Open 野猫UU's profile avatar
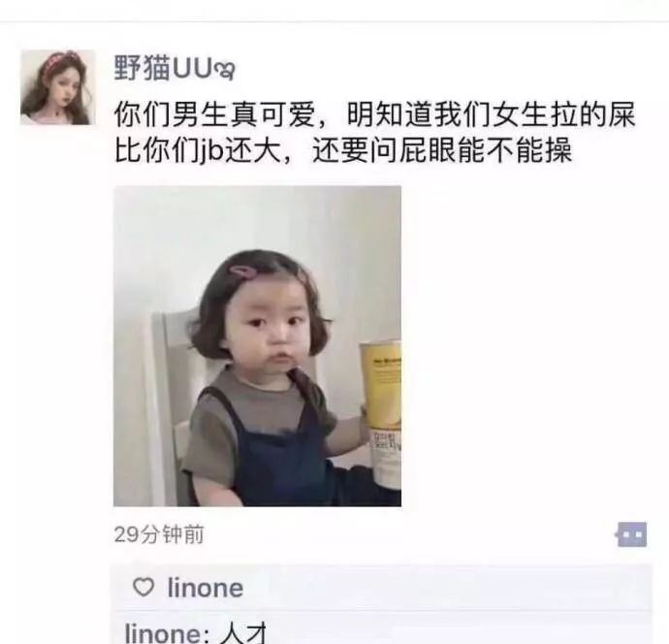669x644 pixels. [58, 87]
